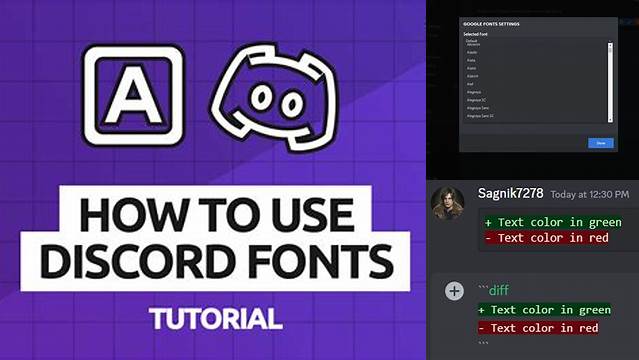Click the letter A font icon
Screen dimensions: 639x360
[133, 95]
